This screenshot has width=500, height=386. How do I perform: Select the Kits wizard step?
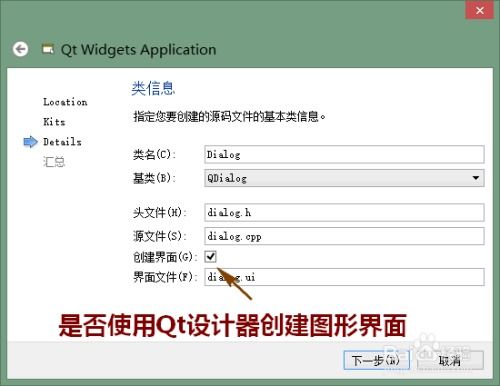tap(54, 122)
